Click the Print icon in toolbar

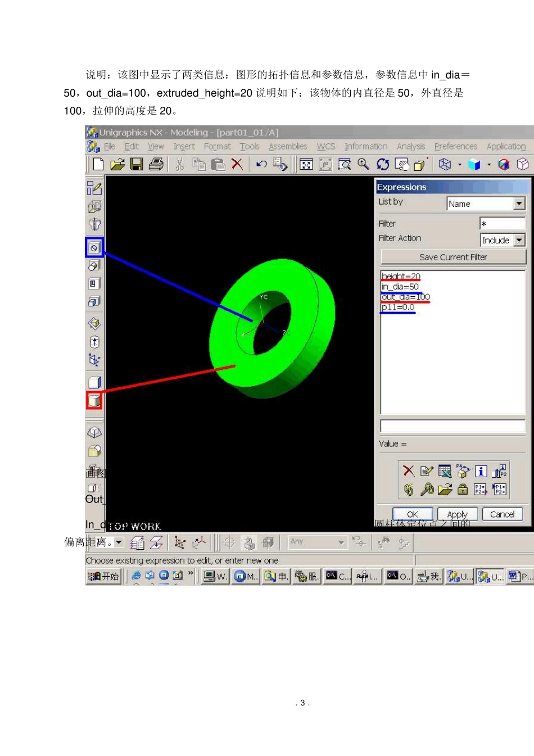tap(156, 164)
